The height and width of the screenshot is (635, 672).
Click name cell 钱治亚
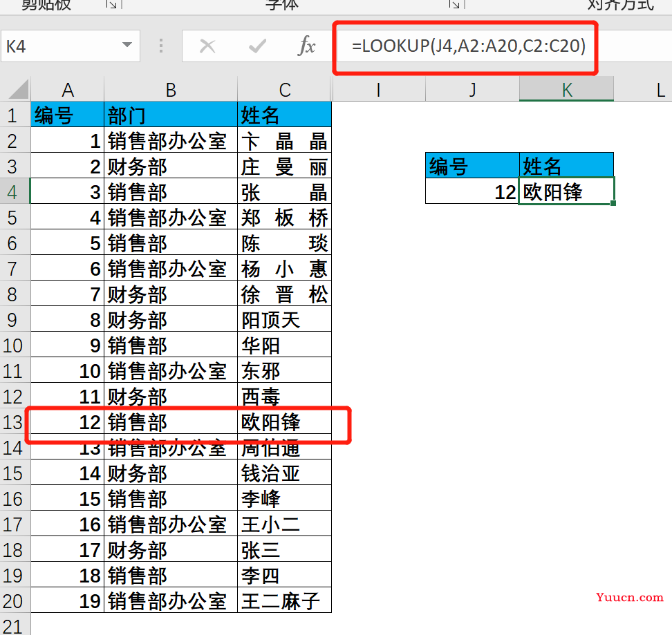point(285,473)
